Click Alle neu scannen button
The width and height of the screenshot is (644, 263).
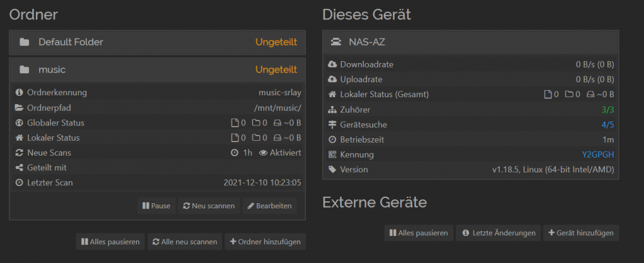[185, 242]
